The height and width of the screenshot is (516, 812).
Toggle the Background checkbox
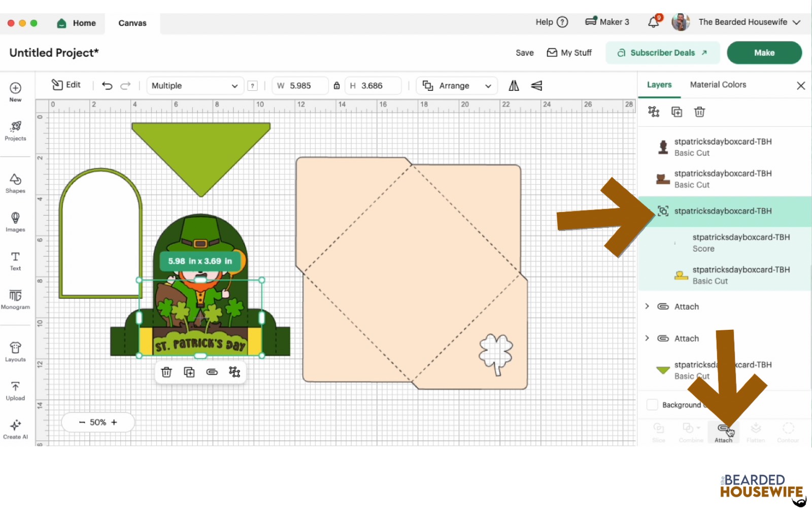coord(652,405)
